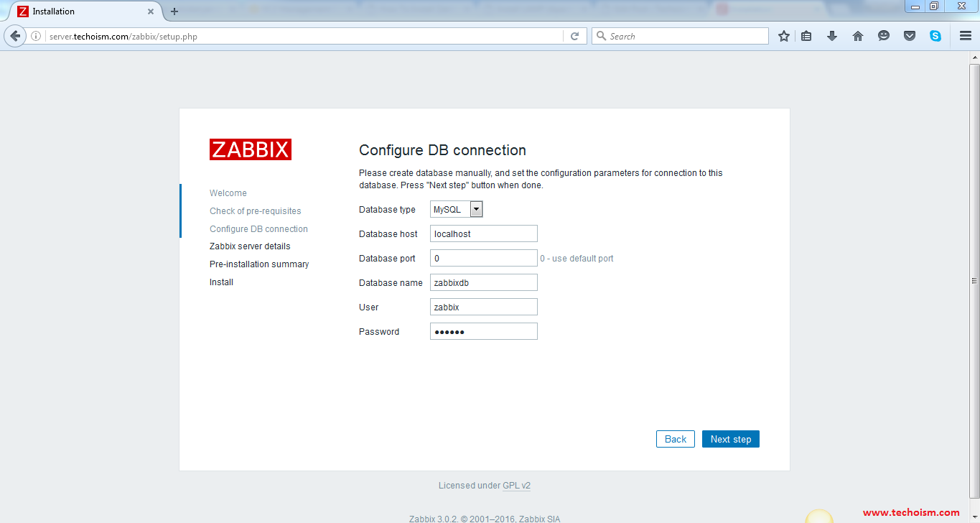Viewport: 980px width, 523px height.
Task: Minimize the browser window
Action: [914, 6]
